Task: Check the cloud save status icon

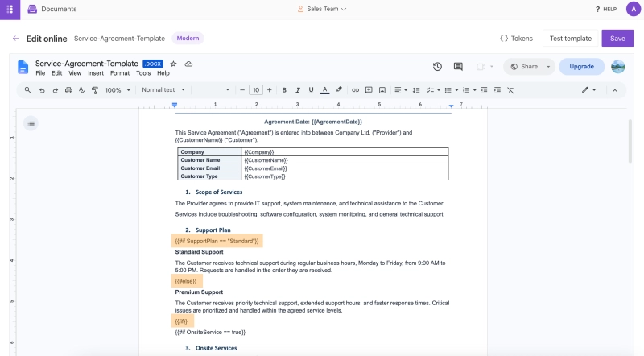Action: 188,64
